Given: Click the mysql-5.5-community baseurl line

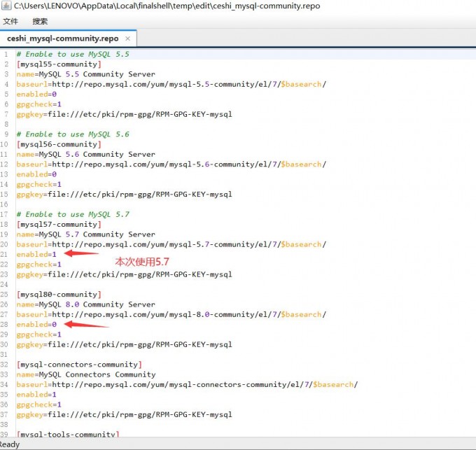Looking at the screenshot, I should coord(171,85).
